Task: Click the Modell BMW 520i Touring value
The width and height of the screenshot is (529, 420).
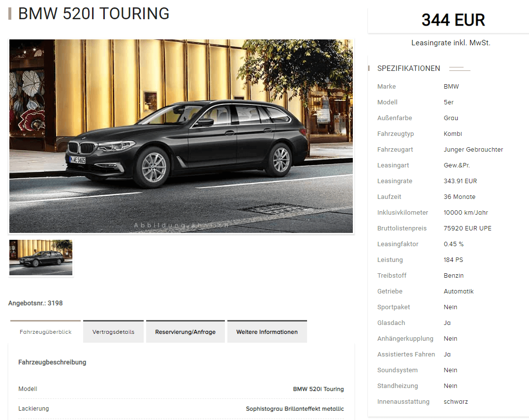Action: [318, 389]
